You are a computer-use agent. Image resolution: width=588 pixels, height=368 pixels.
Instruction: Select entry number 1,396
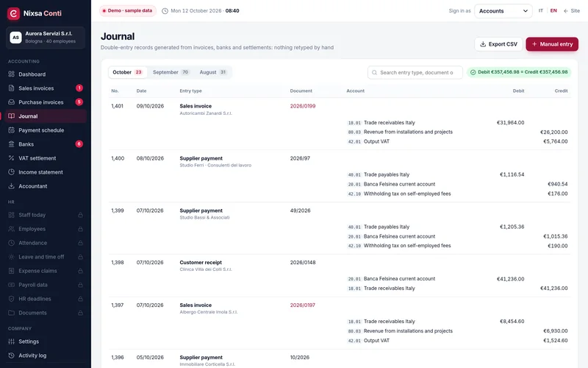pos(118,358)
